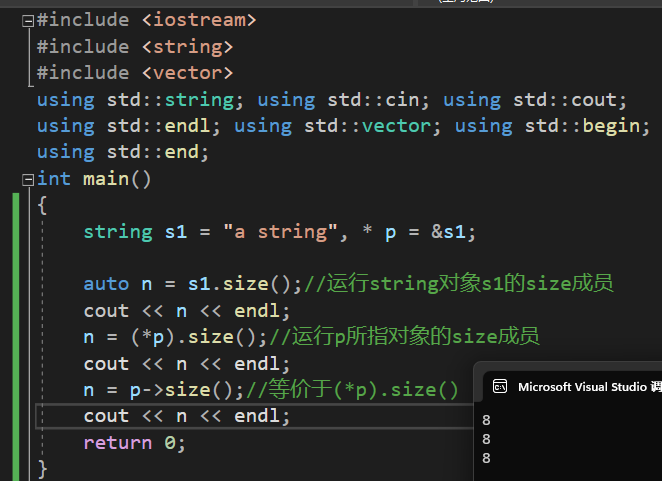
Task: Click the last output 8 in console
Action: (486, 458)
